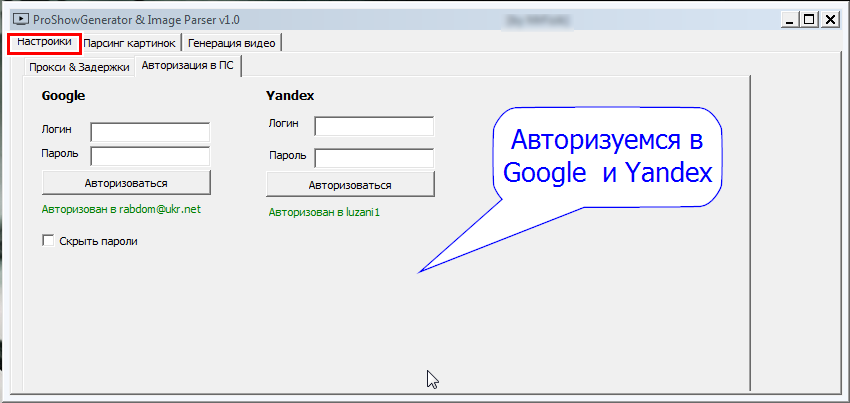Click the Yandex heading label
This screenshot has width=850, height=403.
tap(290, 96)
